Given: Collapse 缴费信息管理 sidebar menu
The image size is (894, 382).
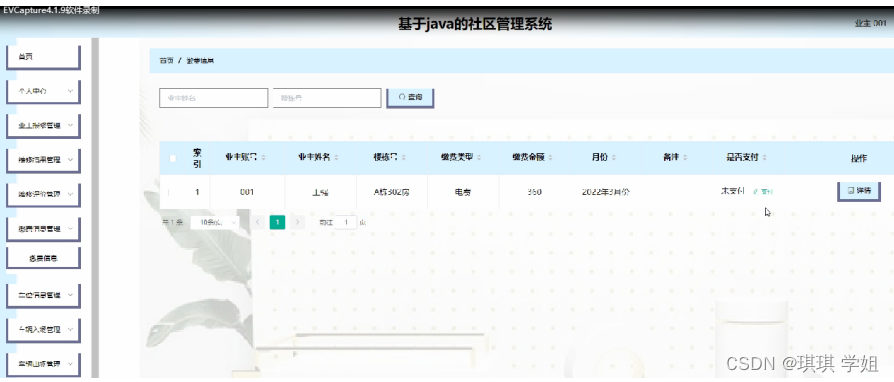Looking at the screenshot, I should (43, 229).
